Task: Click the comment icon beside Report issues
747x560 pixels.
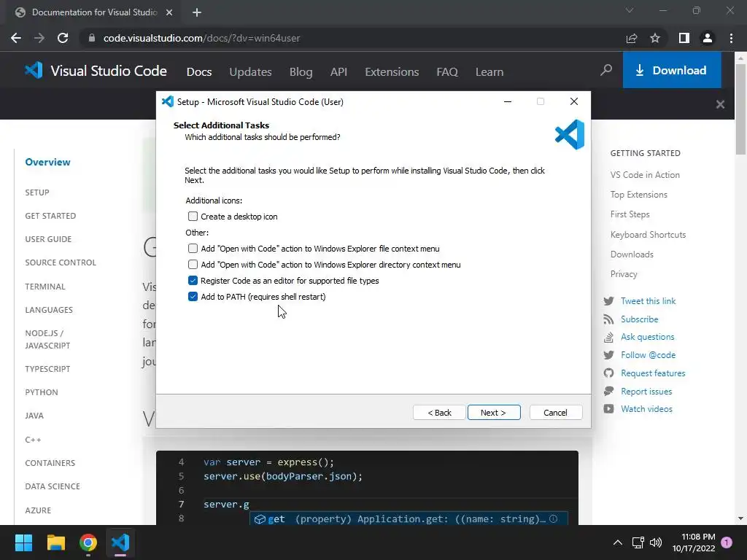Action: [x=608, y=391]
